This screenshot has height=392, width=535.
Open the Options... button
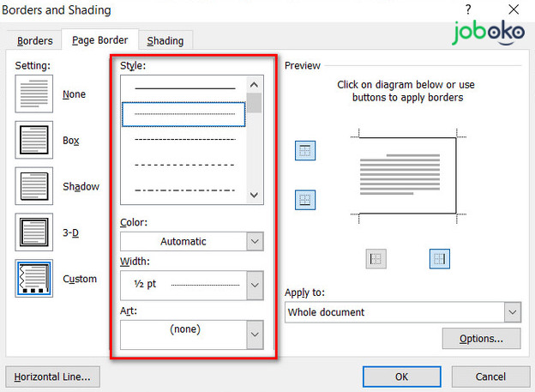[x=481, y=339]
